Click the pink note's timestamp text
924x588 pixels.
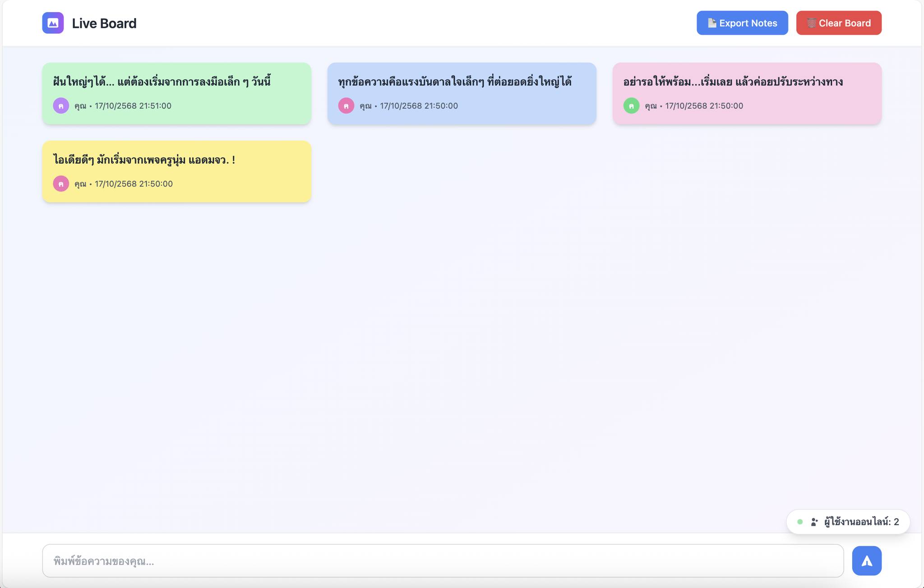point(704,106)
